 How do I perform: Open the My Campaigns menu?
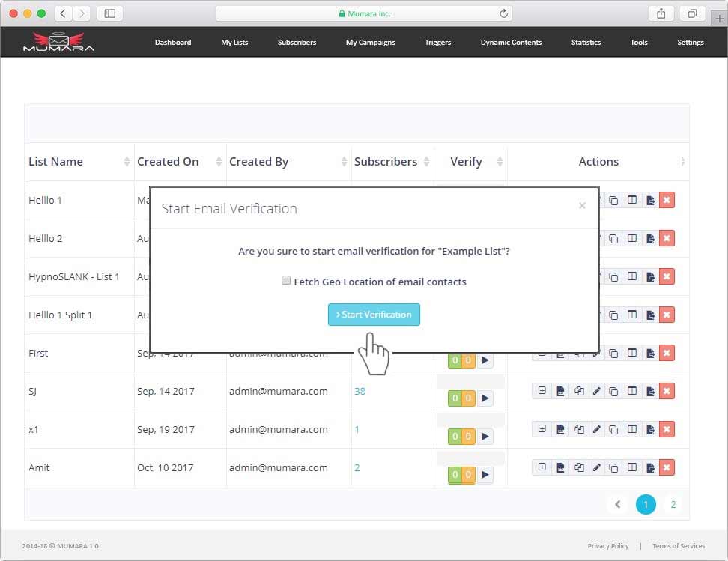[x=370, y=43]
